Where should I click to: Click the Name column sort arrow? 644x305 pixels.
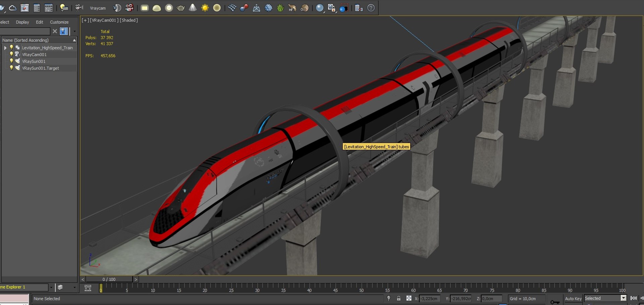click(x=74, y=40)
